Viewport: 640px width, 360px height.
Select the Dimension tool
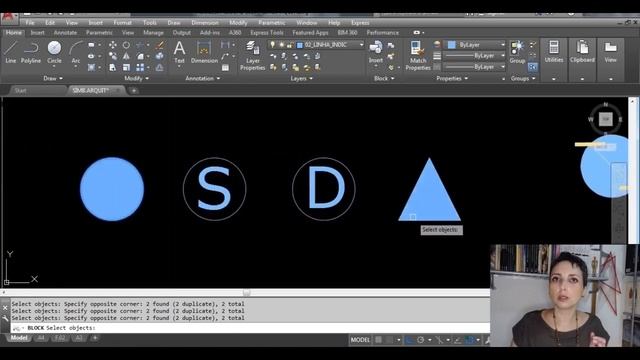coord(204,52)
